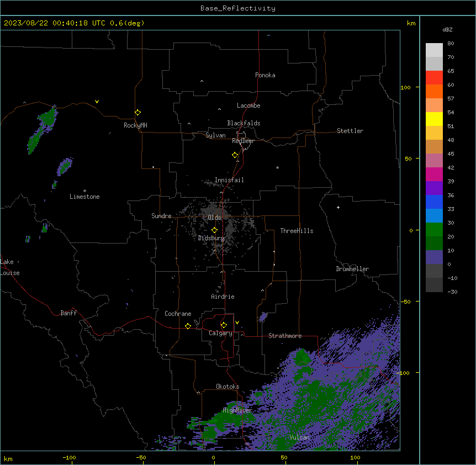Pick the green 20-30 dBZ legend swatch
The image size is (476, 465).
click(x=434, y=230)
